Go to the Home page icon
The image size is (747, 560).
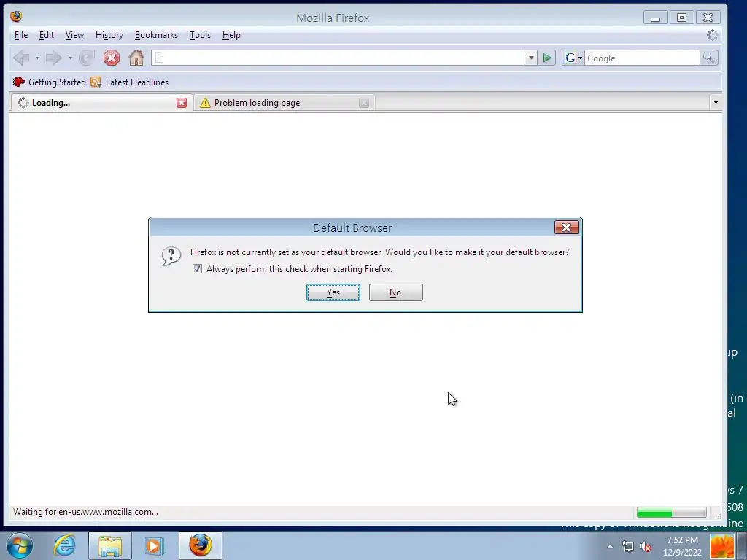point(136,58)
